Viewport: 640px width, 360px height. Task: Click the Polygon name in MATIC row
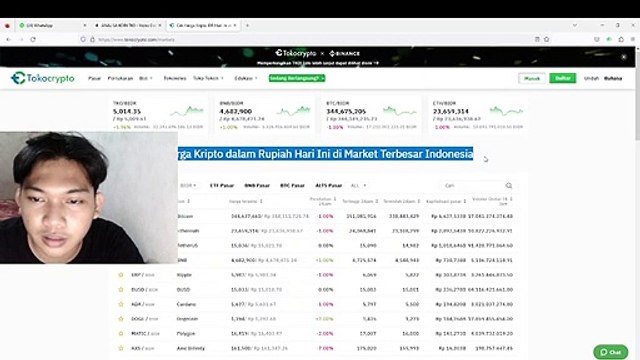(x=186, y=333)
